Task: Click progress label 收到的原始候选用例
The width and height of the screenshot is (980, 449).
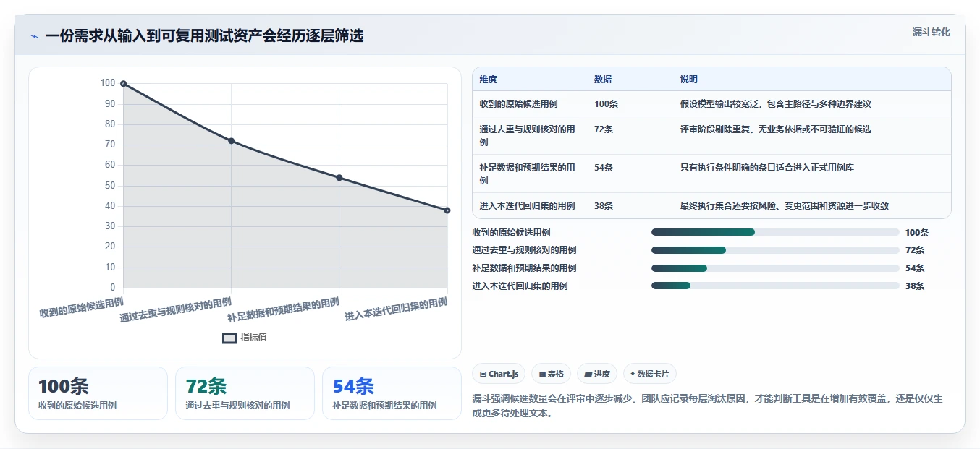Action: point(511,233)
